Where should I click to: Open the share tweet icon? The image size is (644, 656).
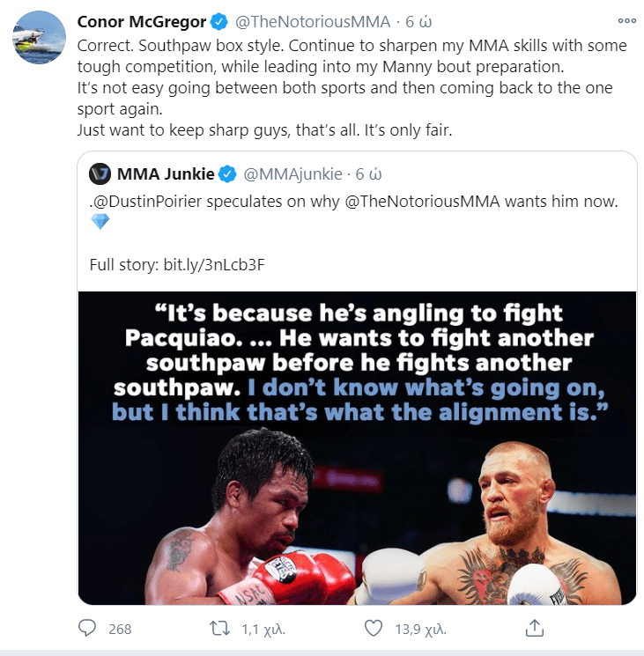535,628
